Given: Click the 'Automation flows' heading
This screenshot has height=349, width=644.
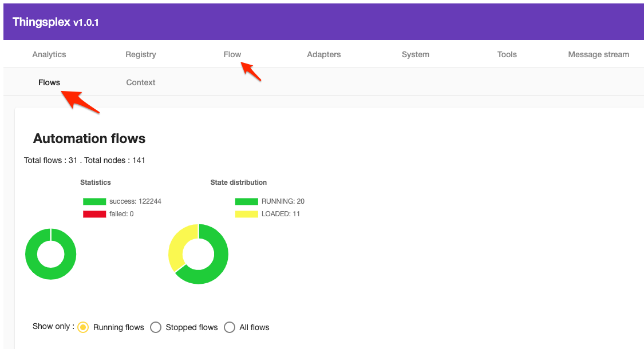Looking at the screenshot, I should (x=89, y=138).
